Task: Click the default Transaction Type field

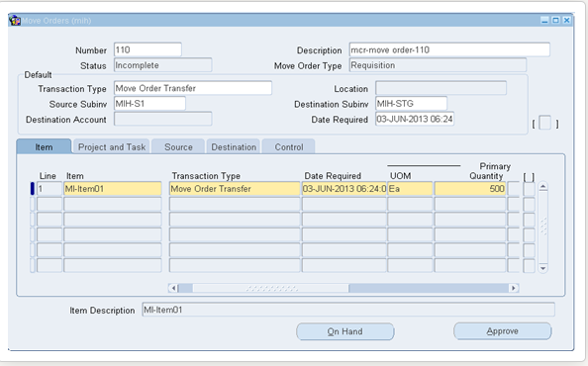Action: tap(193, 88)
